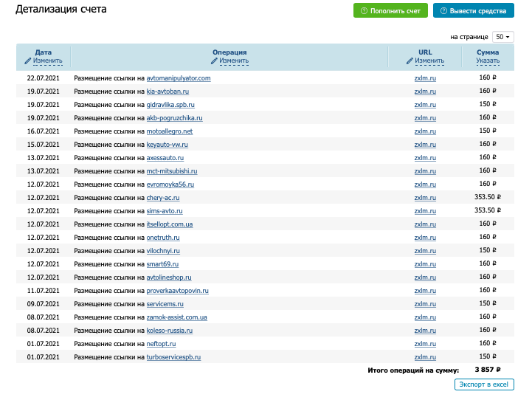Image resolution: width=532 pixels, height=414 pixels.
Task: Select date 11.07.2021 in proverkaavtopovin.ru row
Action: (43, 291)
